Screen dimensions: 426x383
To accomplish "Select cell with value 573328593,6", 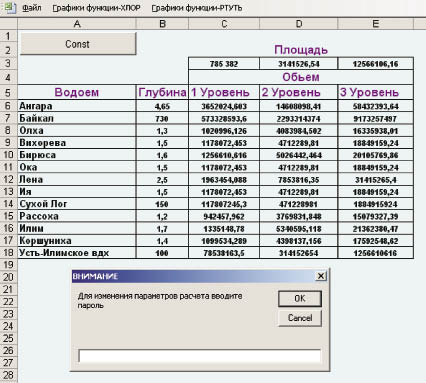I will [x=224, y=118].
